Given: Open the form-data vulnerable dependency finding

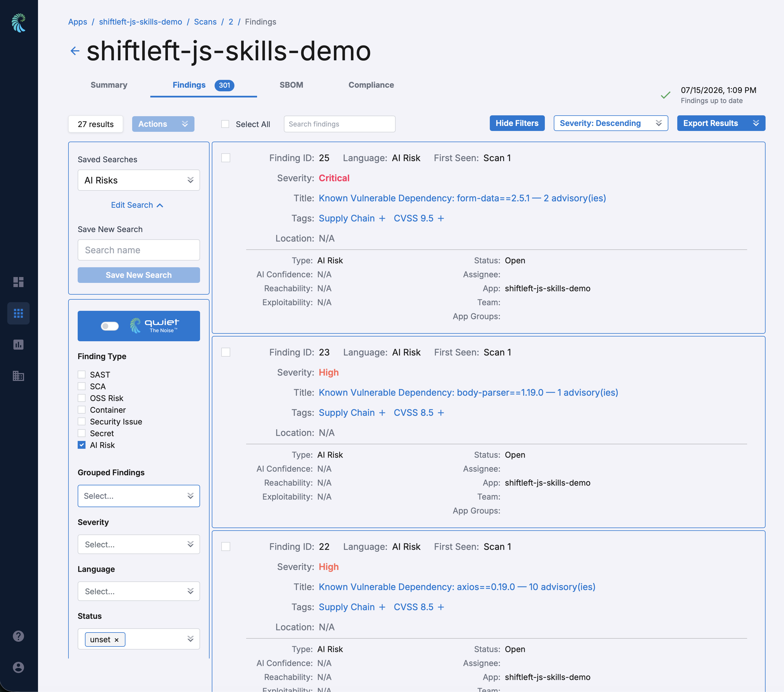Looking at the screenshot, I should pos(462,198).
